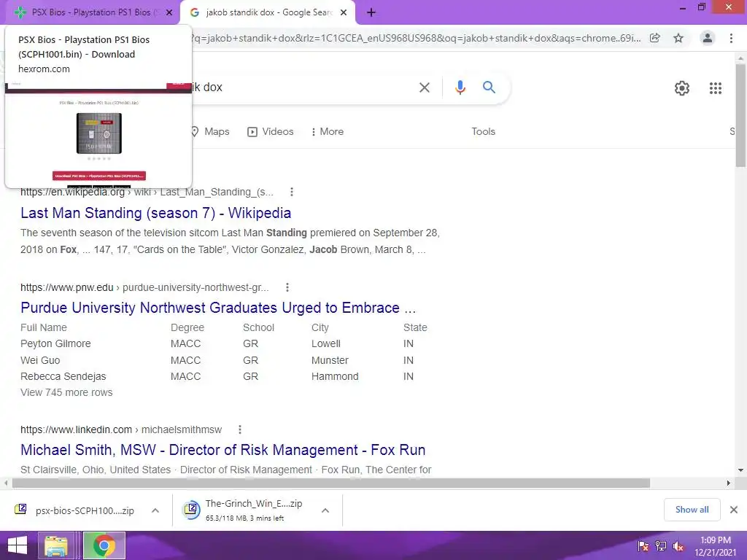The height and width of the screenshot is (560, 747).
Task: Click the Wei Guo table cell
Action: pos(41,360)
